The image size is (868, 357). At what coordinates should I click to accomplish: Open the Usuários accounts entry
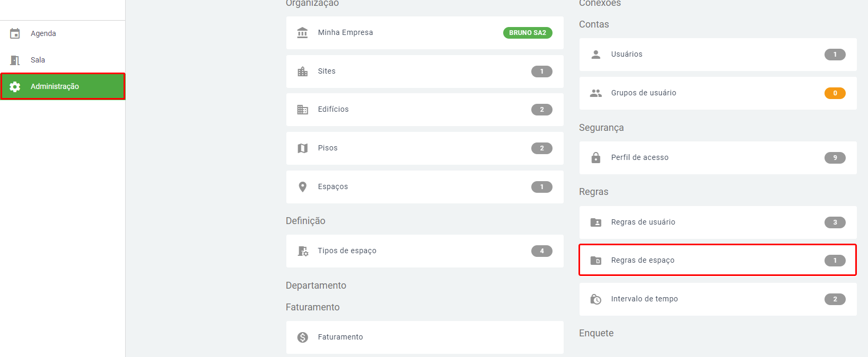(x=717, y=55)
